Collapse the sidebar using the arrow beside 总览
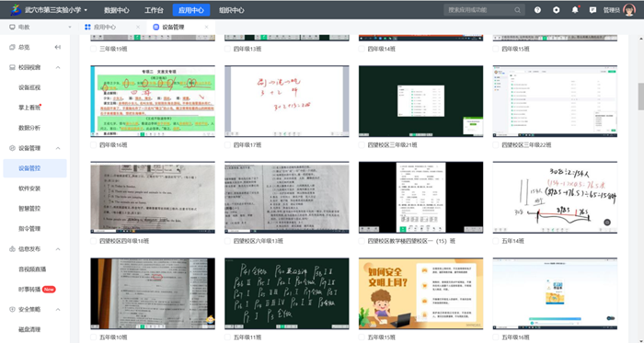The image size is (644, 343). (57, 47)
